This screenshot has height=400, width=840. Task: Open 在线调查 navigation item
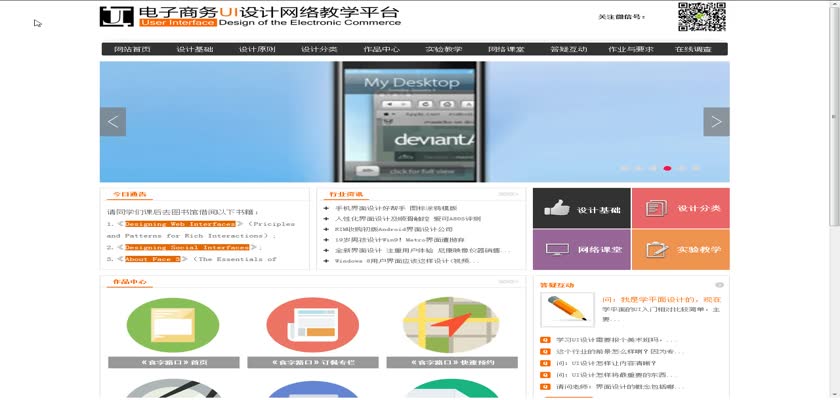tap(693, 49)
